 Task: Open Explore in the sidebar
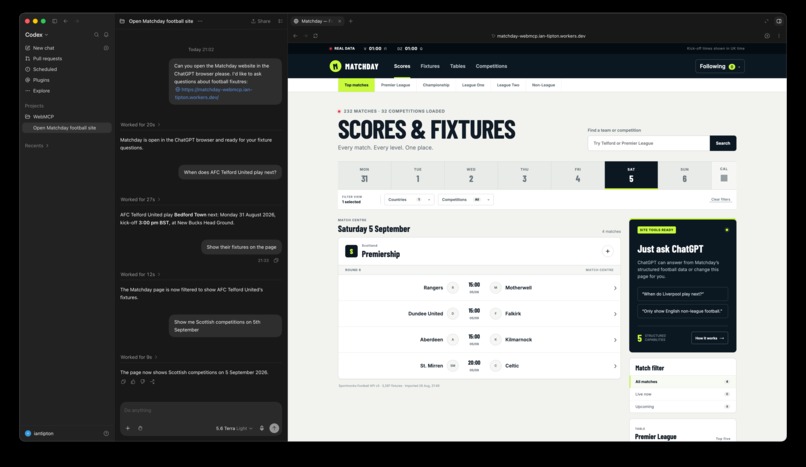41,91
